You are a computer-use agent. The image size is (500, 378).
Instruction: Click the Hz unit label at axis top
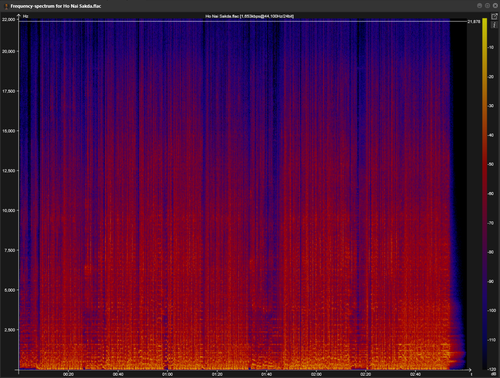[26, 16]
